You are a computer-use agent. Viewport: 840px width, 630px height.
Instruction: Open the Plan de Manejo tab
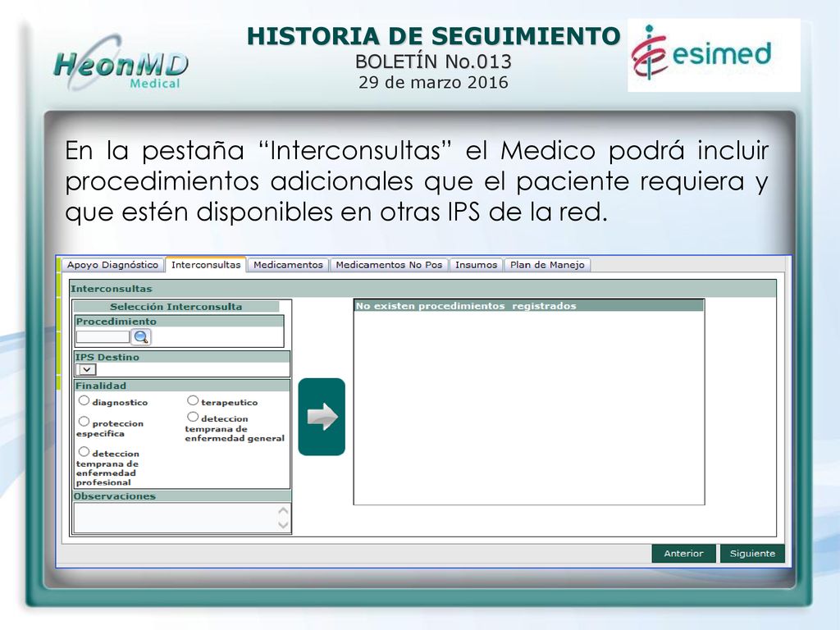pos(547,265)
